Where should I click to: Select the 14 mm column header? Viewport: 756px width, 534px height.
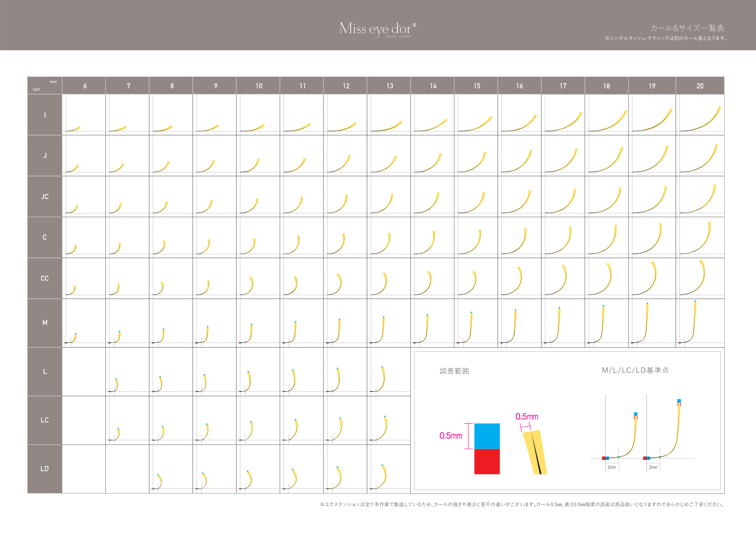433,86
